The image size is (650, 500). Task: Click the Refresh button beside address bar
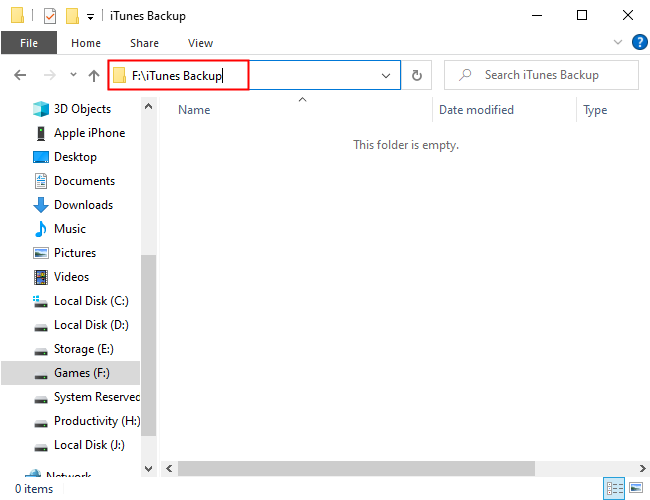click(x=416, y=75)
